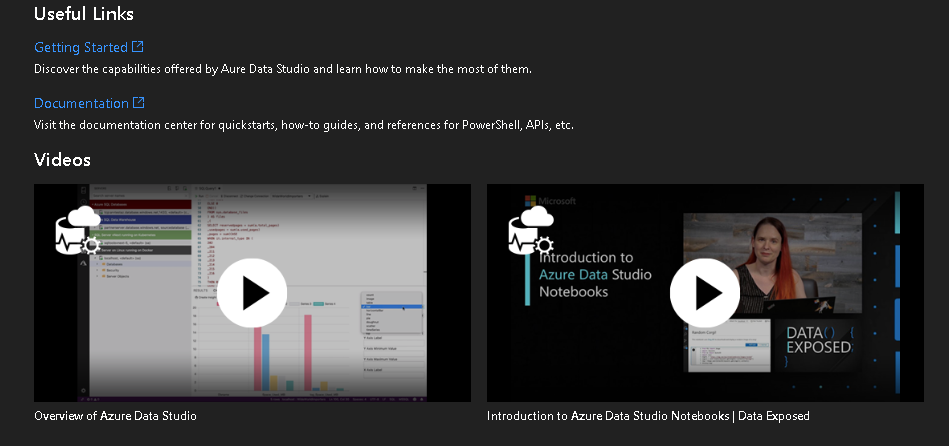Play the Overview of Azure Data Studio video
The width and height of the screenshot is (949, 446).
[252, 293]
